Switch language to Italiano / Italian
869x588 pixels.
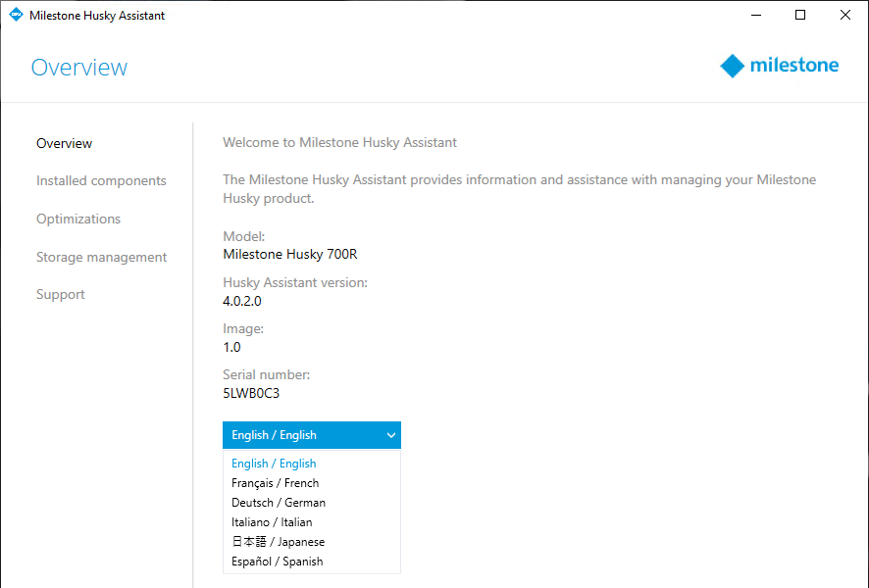tap(272, 522)
